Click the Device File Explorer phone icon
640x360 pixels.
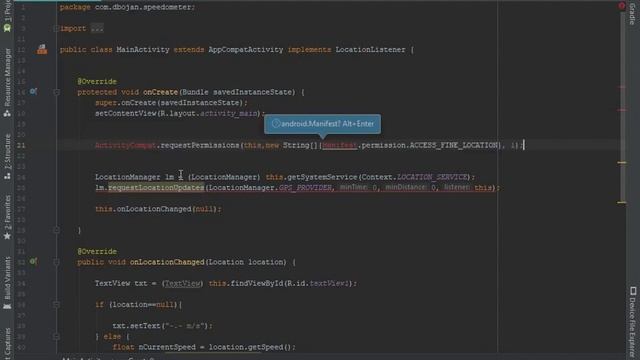click(x=633, y=291)
